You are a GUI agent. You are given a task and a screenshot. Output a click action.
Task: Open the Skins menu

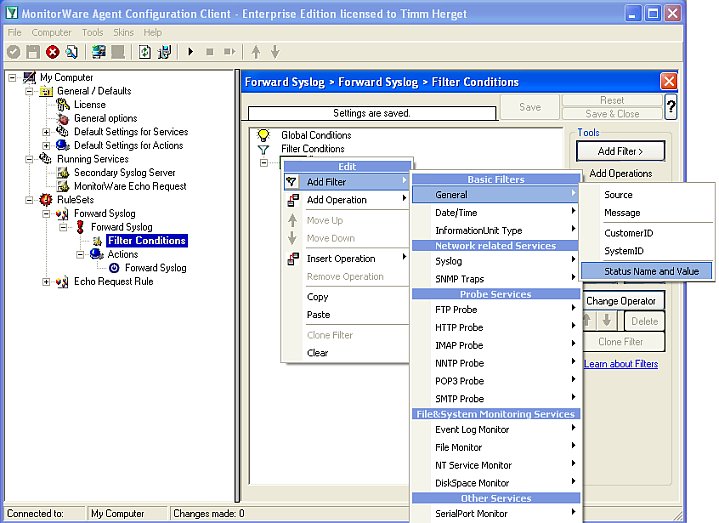coord(123,33)
